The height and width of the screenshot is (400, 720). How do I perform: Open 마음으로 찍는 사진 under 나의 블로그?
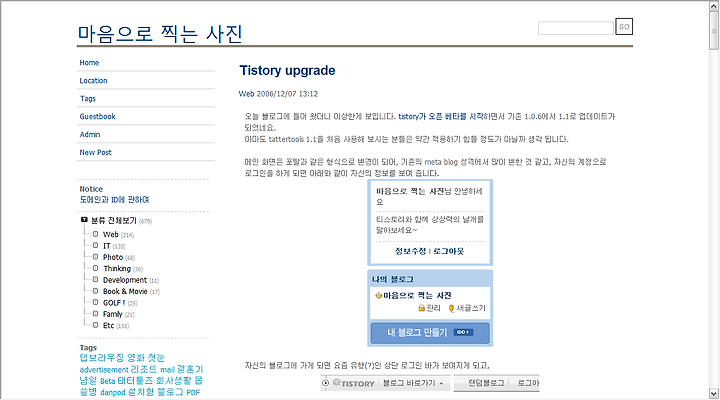click(x=417, y=296)
